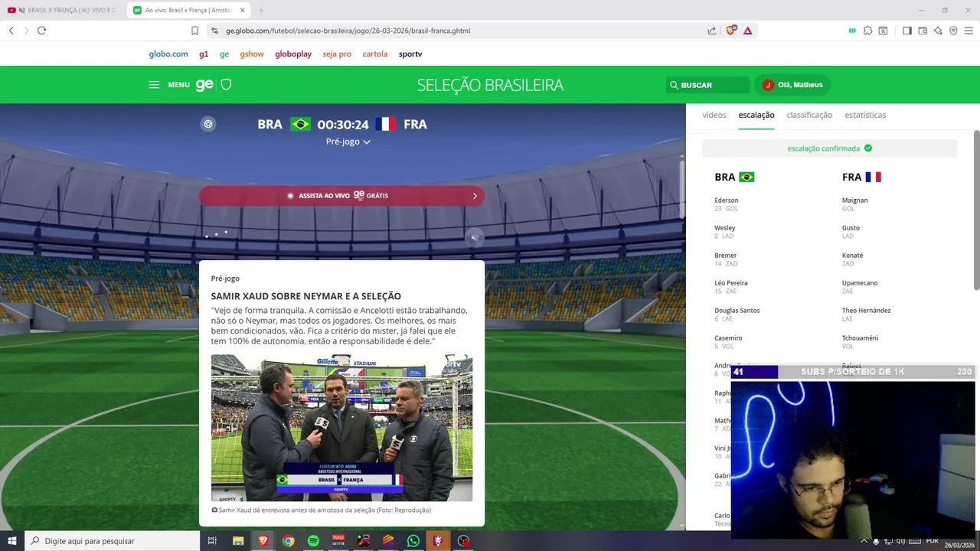The height and width of the screenshot is (551, 980).
Task: Toggle the browser sidebar panel icon
Action: 907,31
